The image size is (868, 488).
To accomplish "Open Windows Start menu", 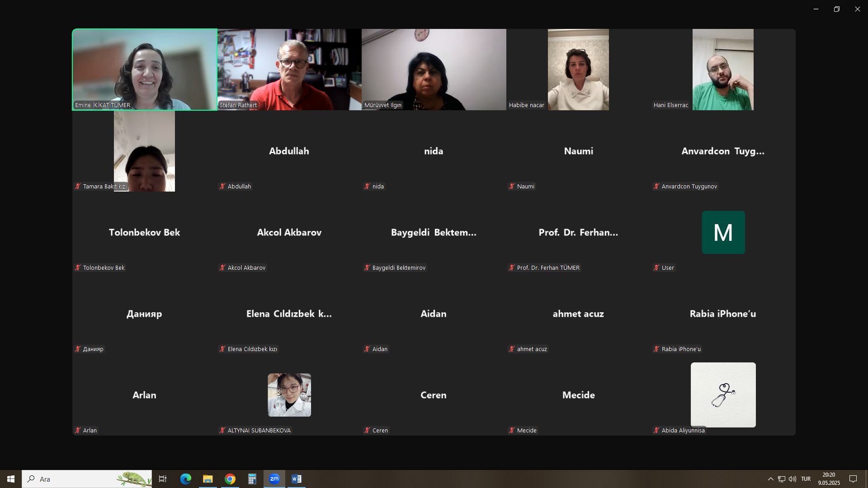I will [11, 479].
